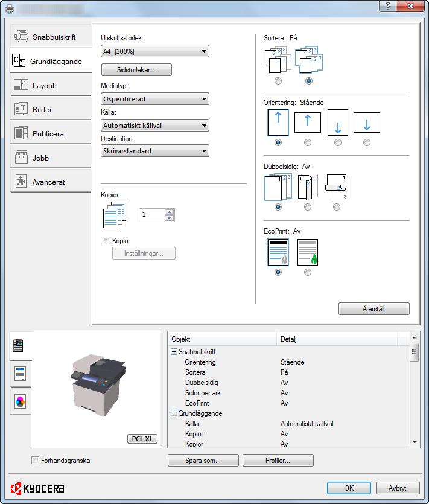Click the Detalj column header
Viewport: 429px width, 504px height.
pos(337,339)
